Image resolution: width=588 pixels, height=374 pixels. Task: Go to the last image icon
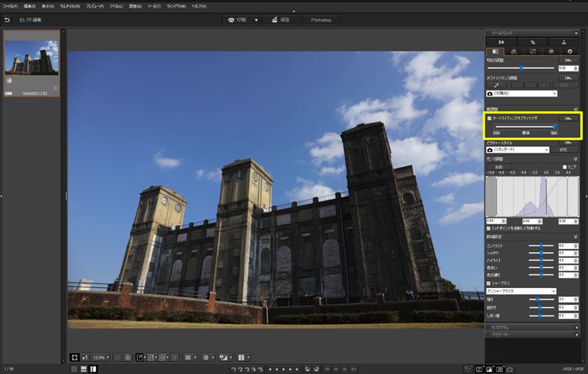(354, 369)
